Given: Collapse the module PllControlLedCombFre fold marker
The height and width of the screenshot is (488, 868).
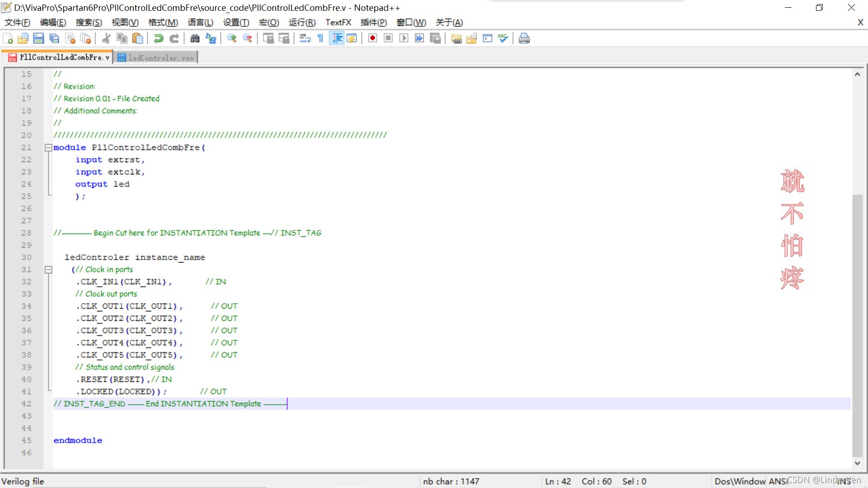Looking at the screenshot, I should pyautogui.click(x=48, y=147).
